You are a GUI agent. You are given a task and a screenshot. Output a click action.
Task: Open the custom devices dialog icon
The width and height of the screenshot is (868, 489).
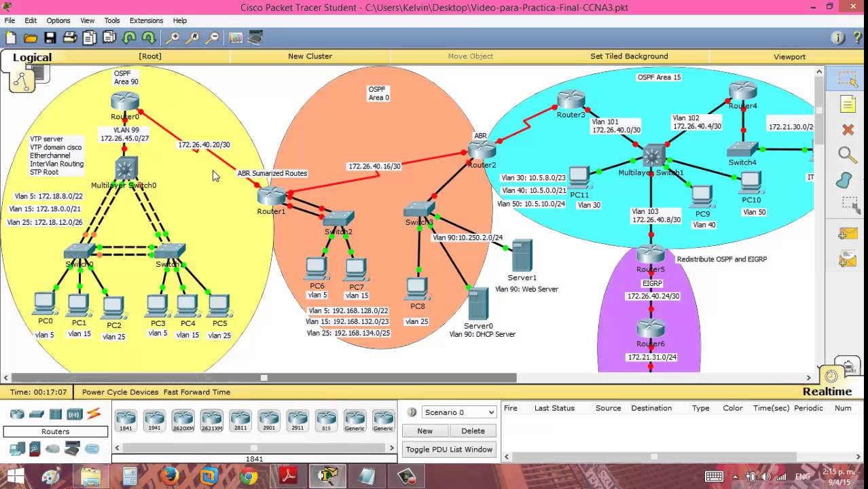(x=255, y=38)
